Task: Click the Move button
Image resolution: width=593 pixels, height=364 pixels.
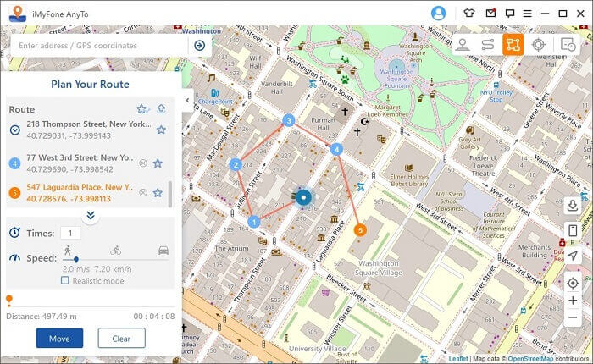Action: [59, 338]
